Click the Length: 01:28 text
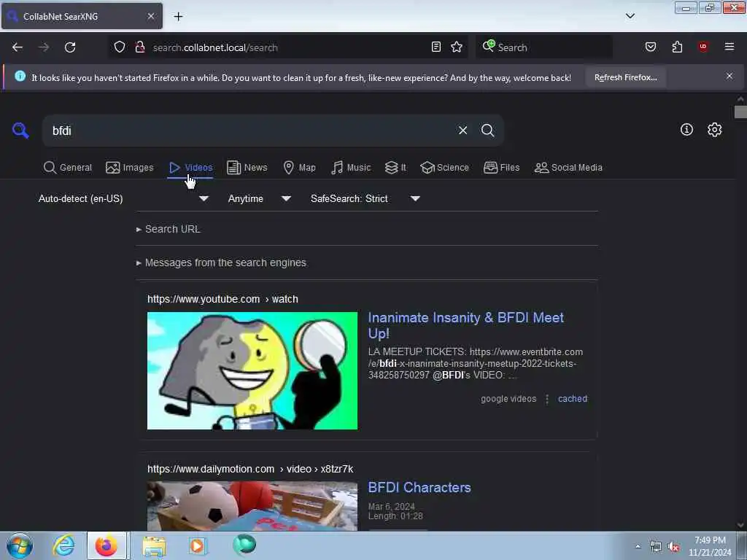The height and width of the screenshot is (560, 747). tap(395, 516)
